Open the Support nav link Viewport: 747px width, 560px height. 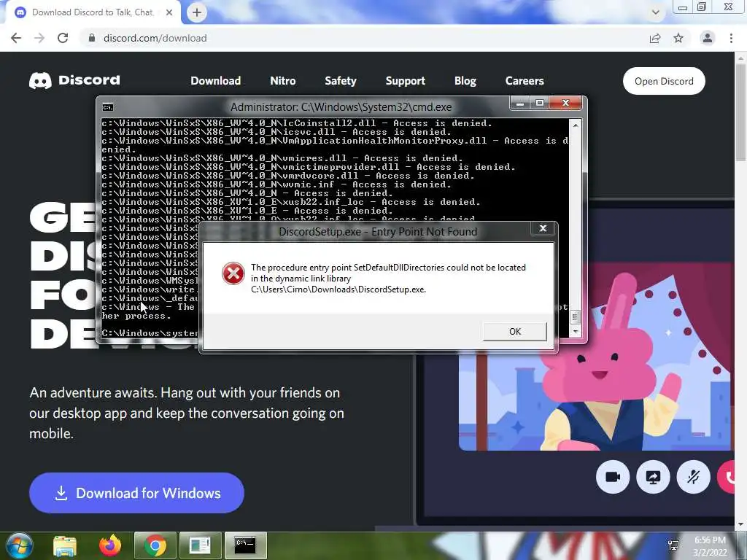[406, 81]
